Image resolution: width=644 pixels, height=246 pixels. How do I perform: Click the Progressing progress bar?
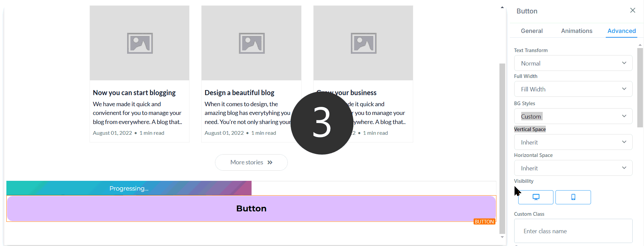coord(129,189)
